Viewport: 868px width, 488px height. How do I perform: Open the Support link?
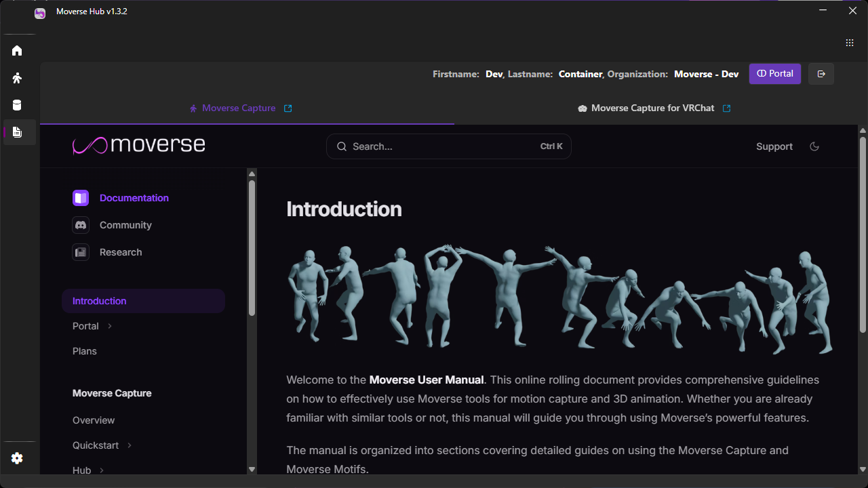coord(774,146)
